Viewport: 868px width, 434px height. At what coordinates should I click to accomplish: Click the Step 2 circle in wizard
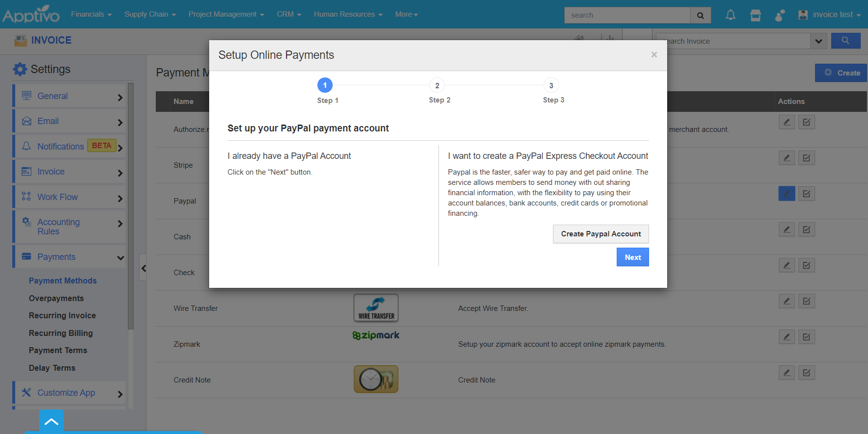(x=437, y=85)
